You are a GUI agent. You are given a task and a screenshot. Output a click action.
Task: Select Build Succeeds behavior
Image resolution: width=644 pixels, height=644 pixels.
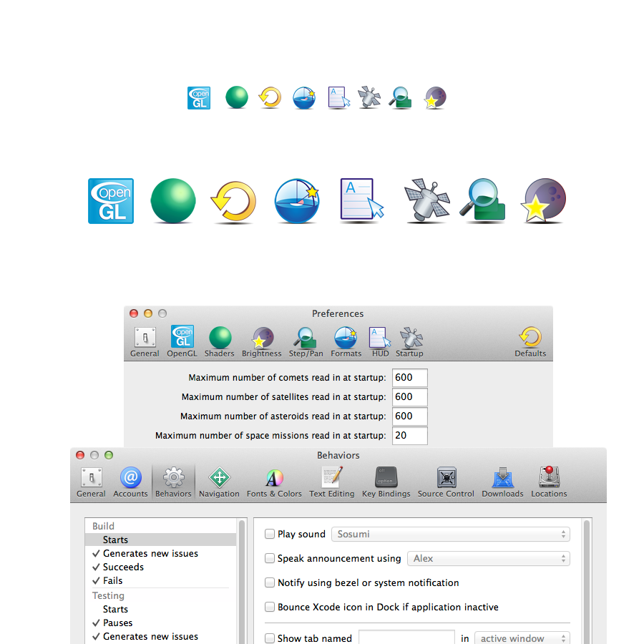point(160,567)
